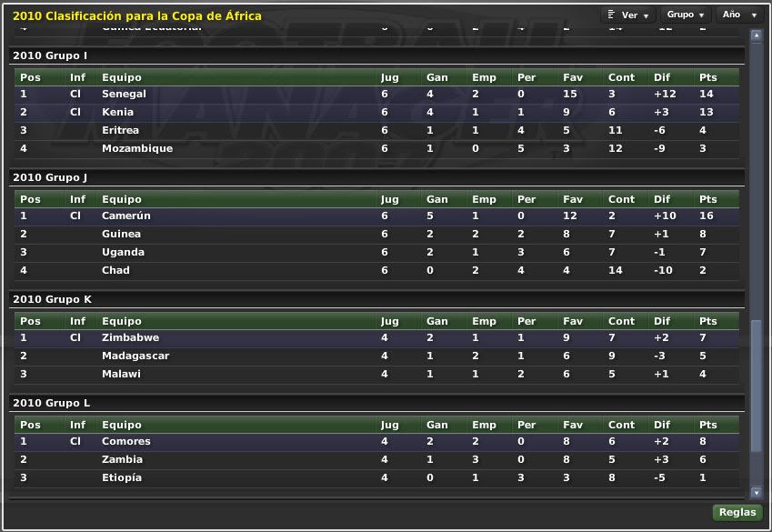Open the Año year dropdown

[739, 15]
